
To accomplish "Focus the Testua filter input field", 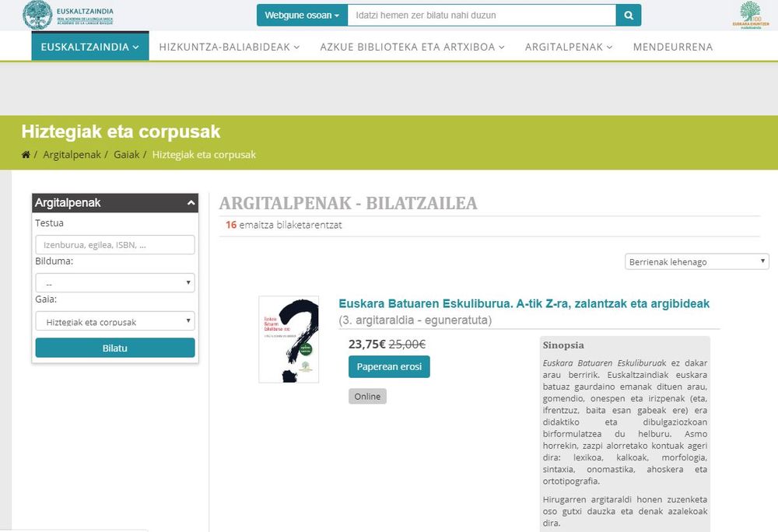I will point(115,245).
